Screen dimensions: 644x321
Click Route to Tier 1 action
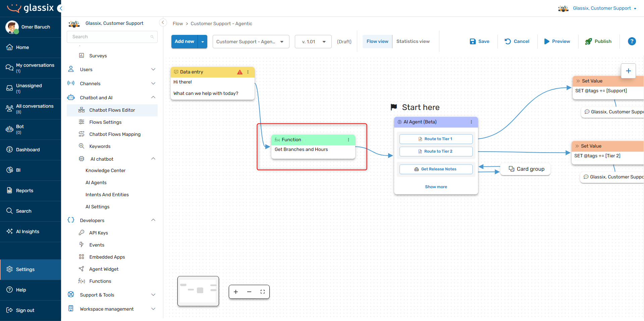coord(436,139)
